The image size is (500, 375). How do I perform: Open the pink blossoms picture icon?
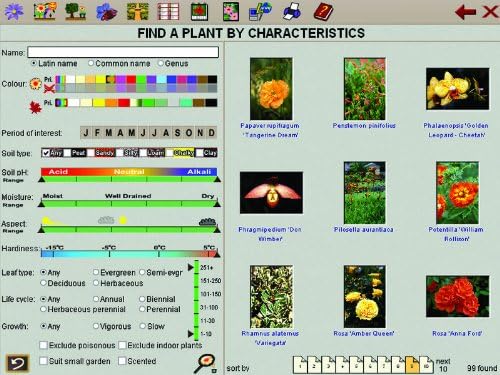click(x=231, y=11)
